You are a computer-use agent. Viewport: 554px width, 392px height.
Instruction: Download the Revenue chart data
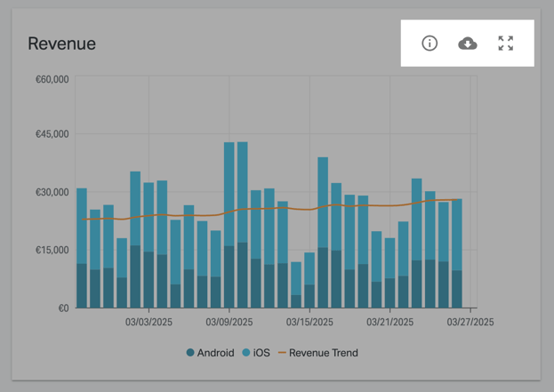coord(468,44)
